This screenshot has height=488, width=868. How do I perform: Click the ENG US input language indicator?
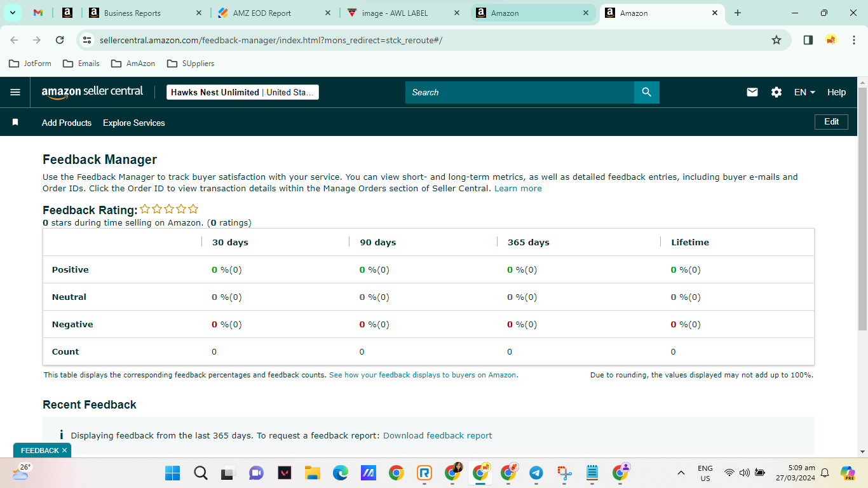(x=705, y=473)
